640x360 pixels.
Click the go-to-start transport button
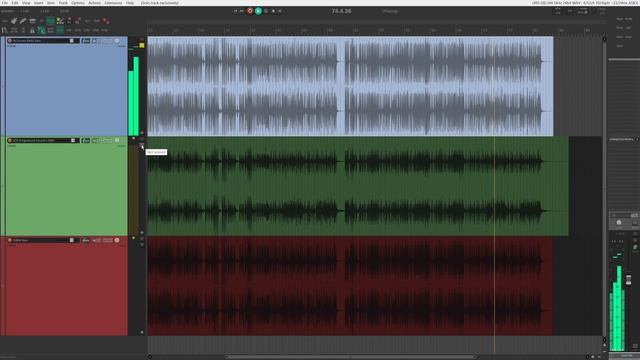tap(236, 11)
